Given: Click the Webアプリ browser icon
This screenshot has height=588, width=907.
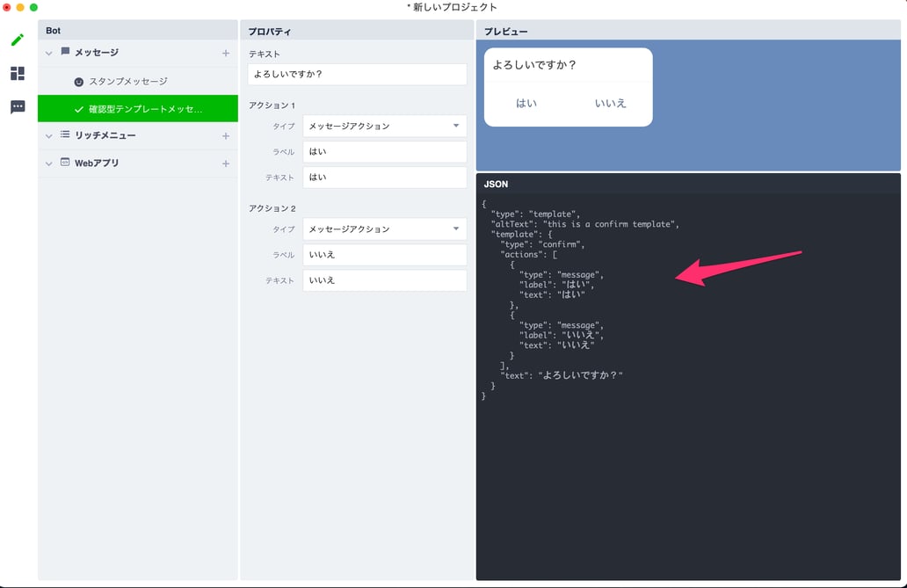Looking at the screenshot, I should coord(68,163).
